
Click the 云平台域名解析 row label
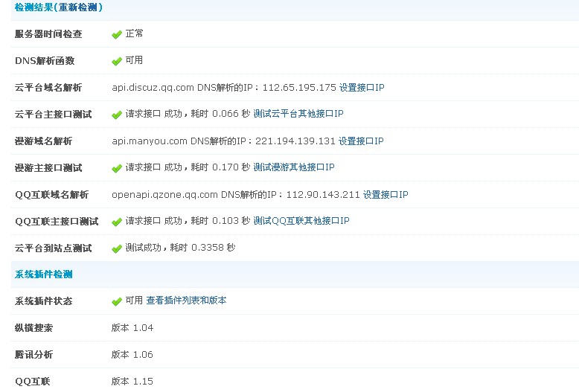pos(48,88)
